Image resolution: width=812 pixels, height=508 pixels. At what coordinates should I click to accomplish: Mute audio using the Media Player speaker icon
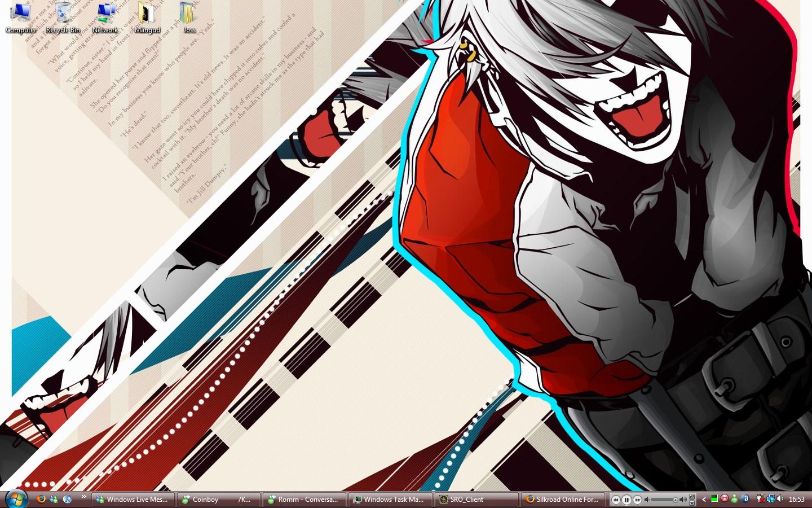tap(647, 500)
